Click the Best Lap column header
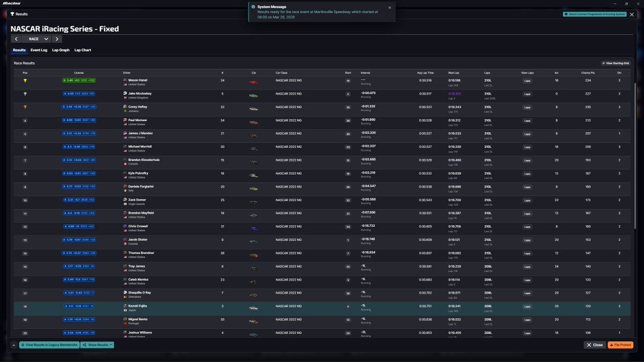 (453, 72)
